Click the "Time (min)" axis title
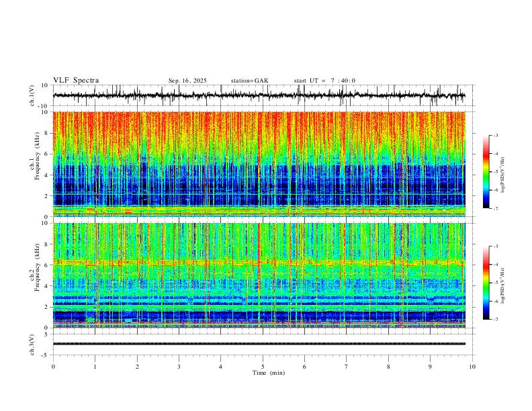Viewport: 532px width, 411px height. (x=269, y=373)
